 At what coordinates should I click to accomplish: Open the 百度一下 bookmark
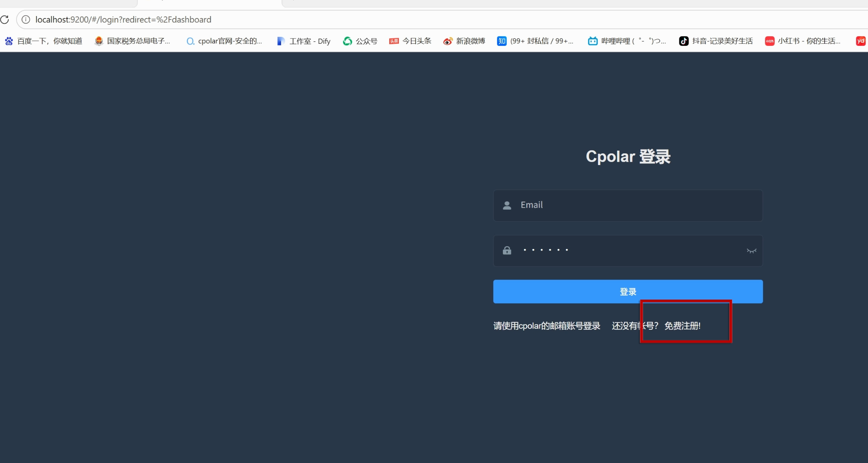click(43, 41)
